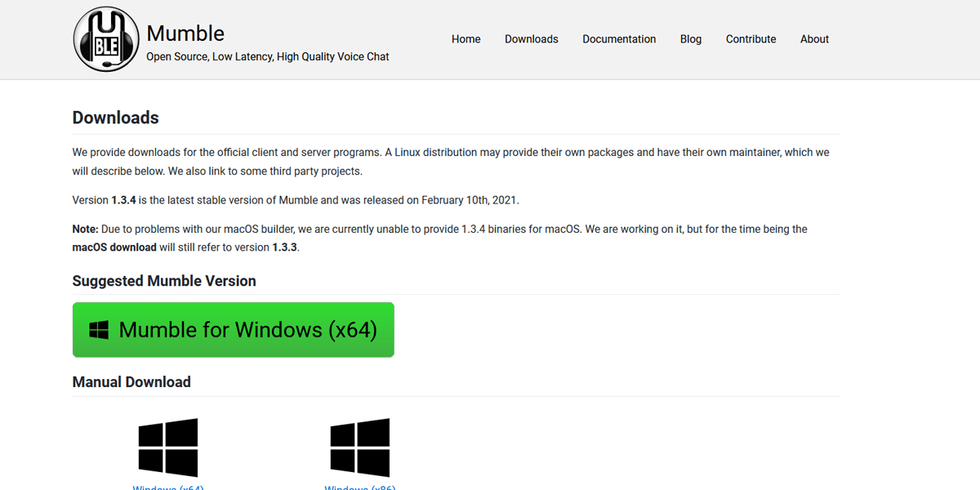Select Contribute in the navigation bar

click(751, 39)
